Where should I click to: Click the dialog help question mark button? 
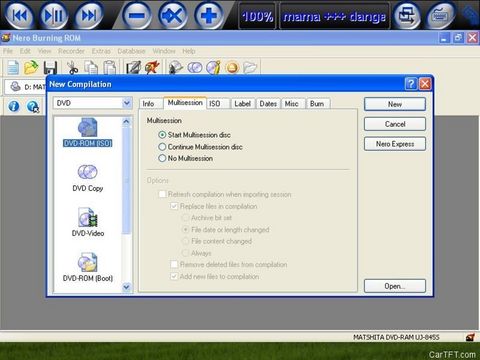(x=411, y=84)
